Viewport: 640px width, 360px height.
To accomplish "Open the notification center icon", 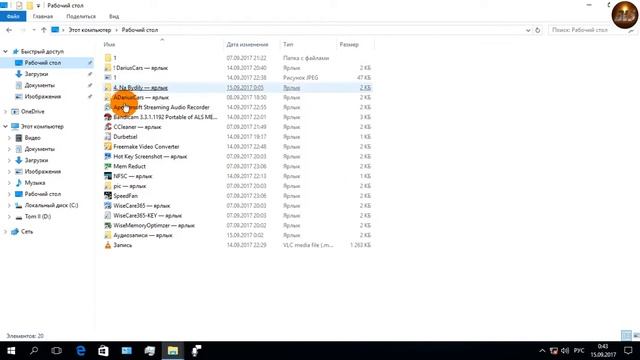I will click(x=628, y=351).
